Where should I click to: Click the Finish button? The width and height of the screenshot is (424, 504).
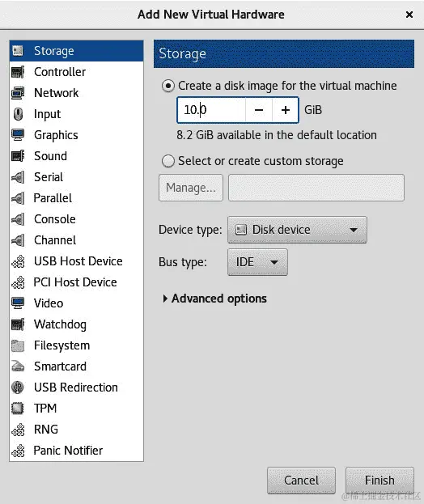click(x=379, y=481)
